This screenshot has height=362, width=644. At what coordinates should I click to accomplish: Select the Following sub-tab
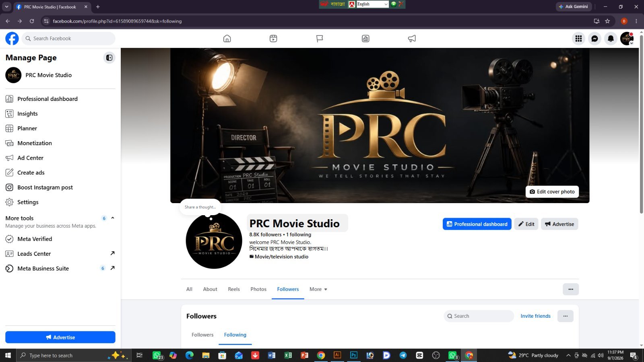tap(235, 335)
